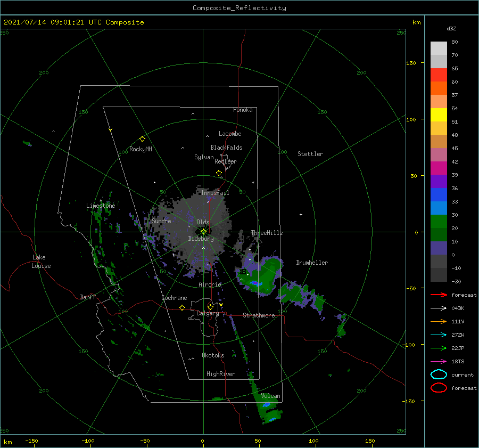Click the Drumheller label
The width and height of the screenshot is (479, 448).
[312, 263]
